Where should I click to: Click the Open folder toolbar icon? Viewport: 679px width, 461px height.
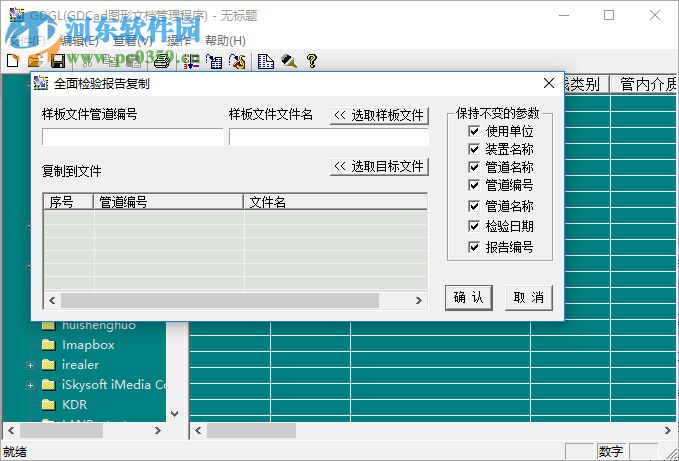click(x=35, y=61)
